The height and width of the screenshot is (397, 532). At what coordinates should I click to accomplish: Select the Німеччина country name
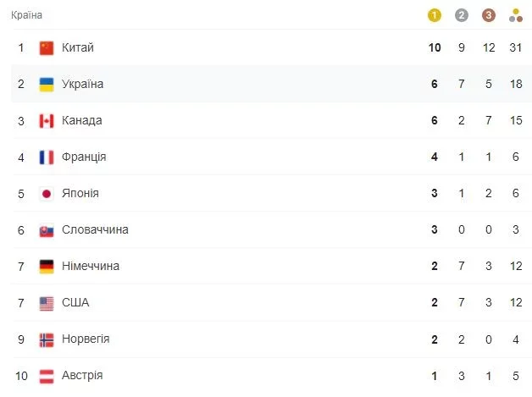(91, 266)
